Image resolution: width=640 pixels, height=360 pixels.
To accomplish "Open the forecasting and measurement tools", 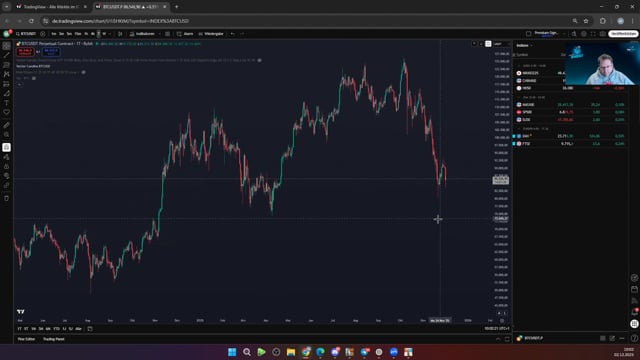I will point(7,84).
